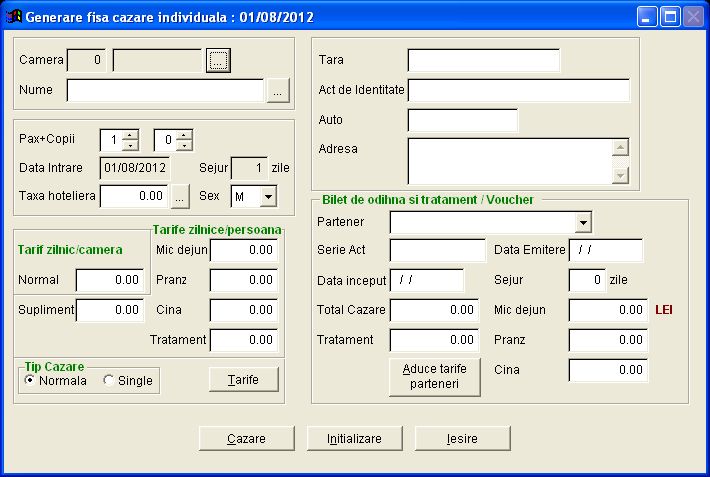Focus the voucher Tratament amount field
This screenshot has height=477, width=710.
pyautogui.click(x=434, y=340)
